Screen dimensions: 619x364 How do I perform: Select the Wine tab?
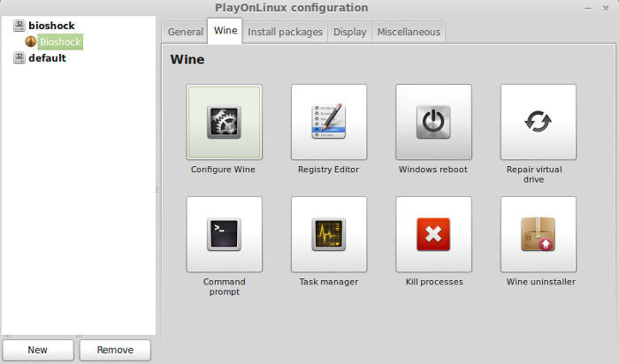(x=225, y=30)
